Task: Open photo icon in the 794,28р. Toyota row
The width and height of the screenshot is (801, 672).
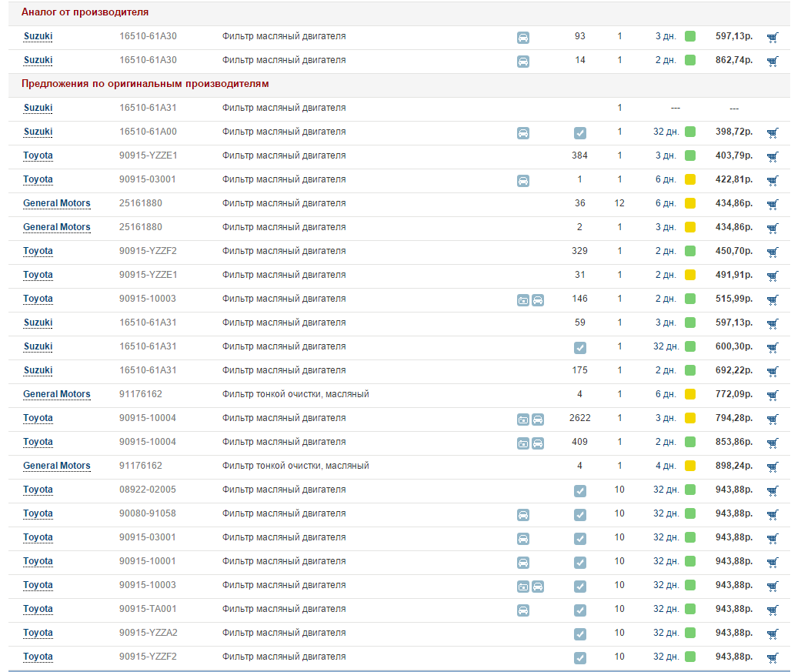Action: [x=523, y=419]
